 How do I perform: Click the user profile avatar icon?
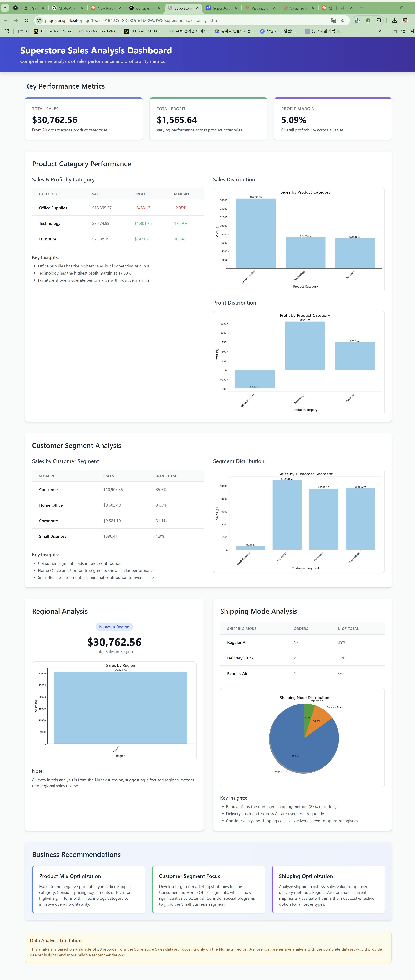[x=405, y=21]
